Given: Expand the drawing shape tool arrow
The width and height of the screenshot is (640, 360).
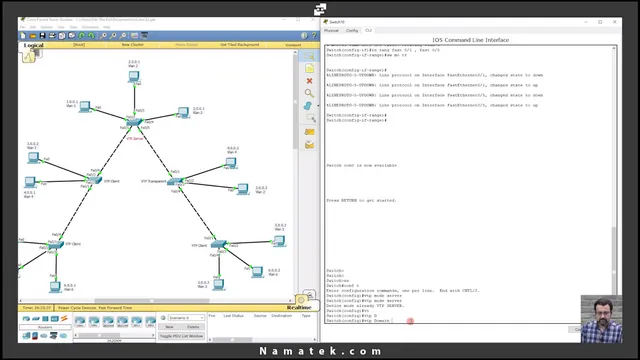Looking at the screenshot, I should point(318,106).
